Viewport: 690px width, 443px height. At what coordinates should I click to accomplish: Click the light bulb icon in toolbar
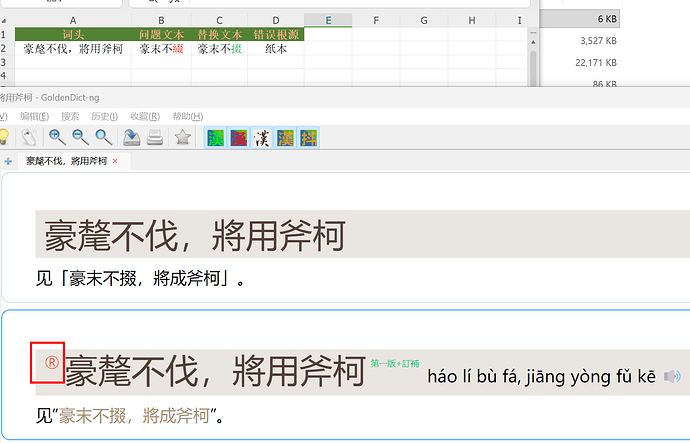[x=4, y=137]
